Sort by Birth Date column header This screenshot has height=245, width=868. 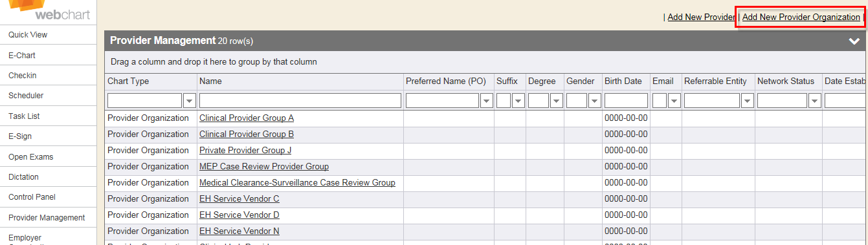623,81
